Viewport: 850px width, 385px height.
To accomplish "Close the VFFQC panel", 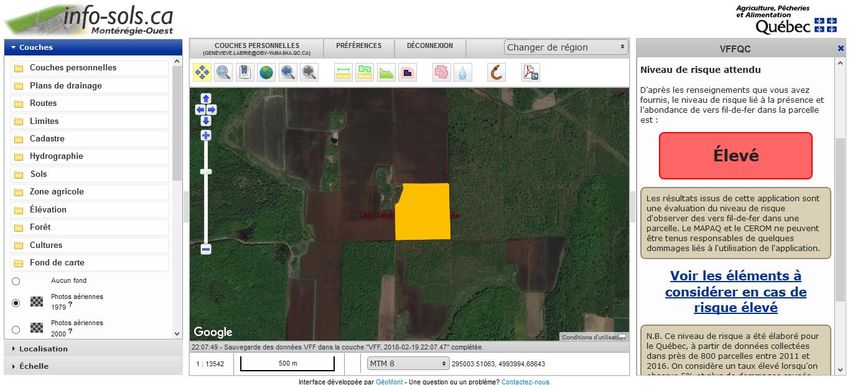I will pos(841,49).
